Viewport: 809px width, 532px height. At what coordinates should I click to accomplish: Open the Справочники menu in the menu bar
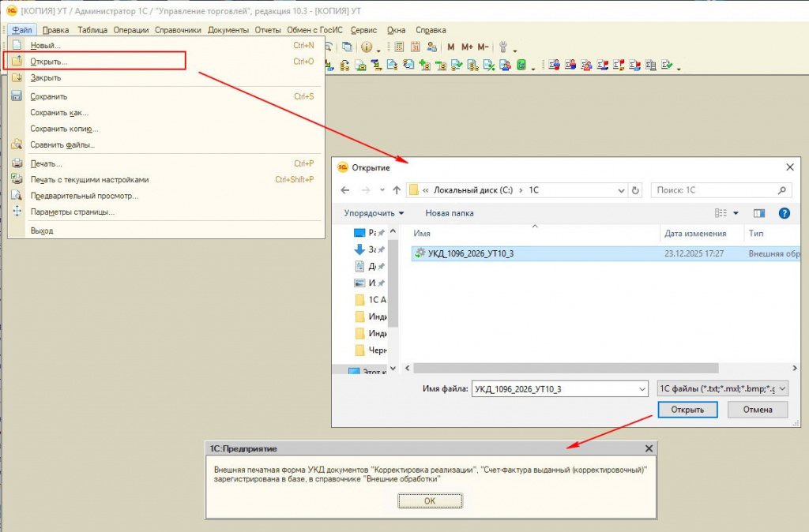[x=178, y=30]
